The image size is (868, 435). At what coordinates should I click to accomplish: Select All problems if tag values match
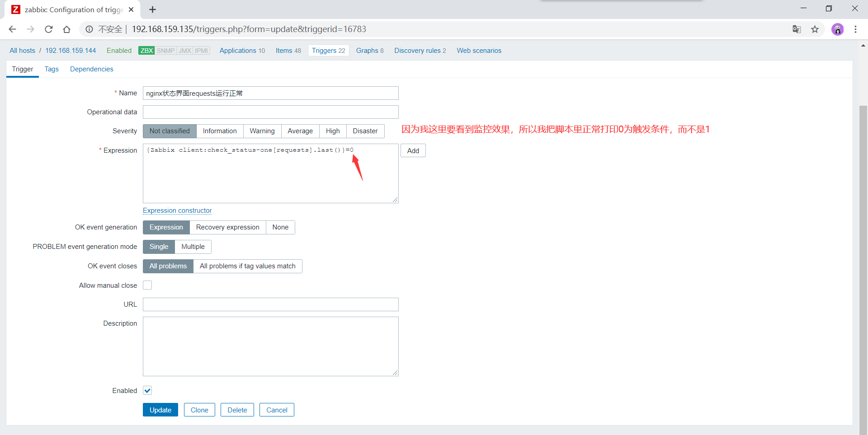(248, 266)
